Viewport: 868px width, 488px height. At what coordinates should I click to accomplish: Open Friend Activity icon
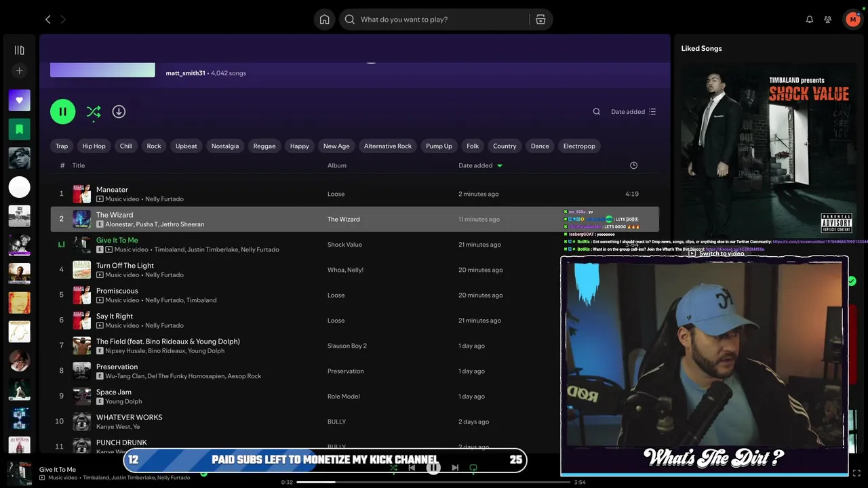[x=828, y=20]
